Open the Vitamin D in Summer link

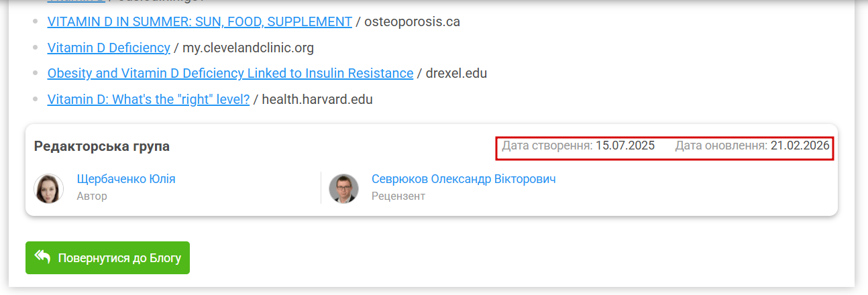click(x=199, y=21)
